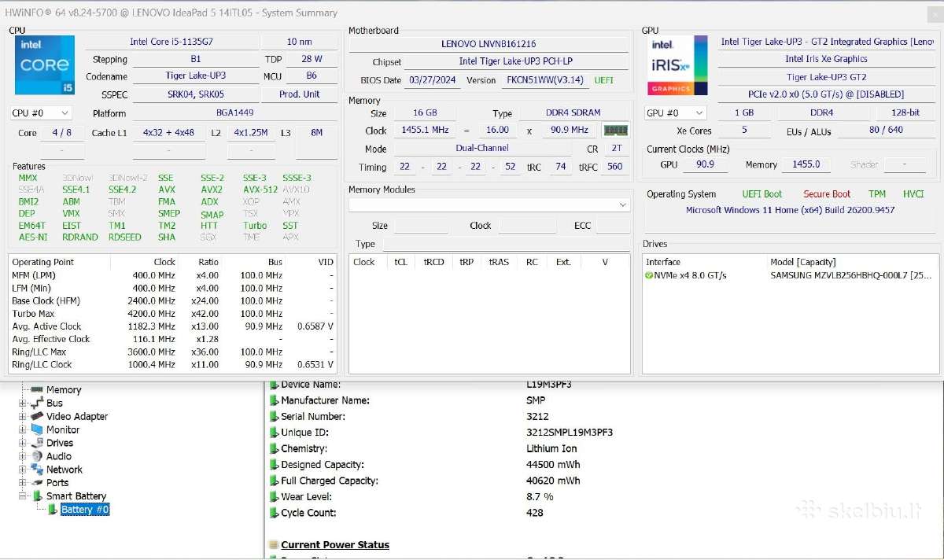Click the Designed Capacity value 44500 mWh
The height and width of the screenshot is (560, 944).
[x=553, y=465]
